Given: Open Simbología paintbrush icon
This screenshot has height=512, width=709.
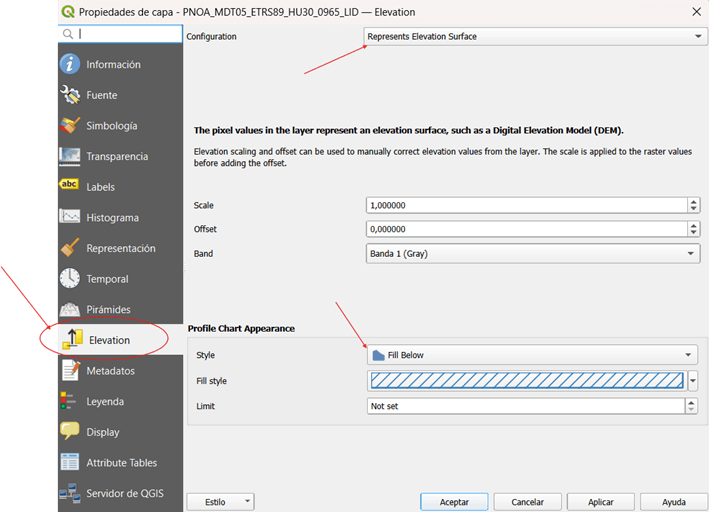Looking at the screenshot, I should pyautogui.click(x=70, y=126).
